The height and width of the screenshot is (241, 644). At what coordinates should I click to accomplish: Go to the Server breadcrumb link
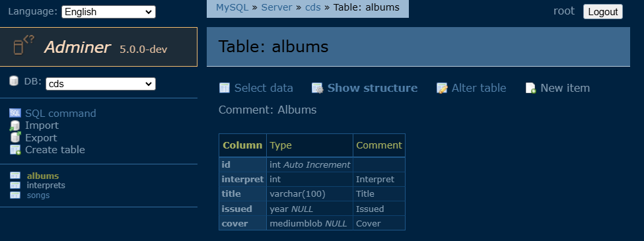(x=277, y=7)
